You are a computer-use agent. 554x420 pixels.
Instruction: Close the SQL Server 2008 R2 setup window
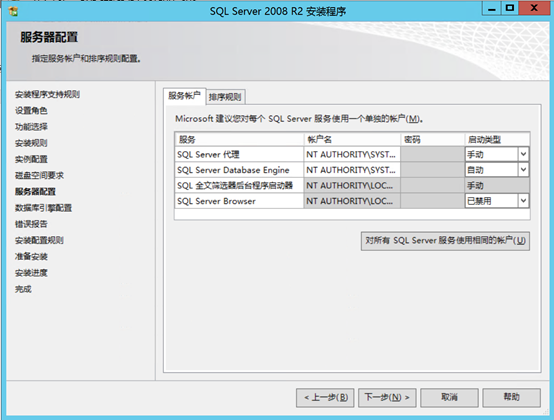pyautogui.click(x=534, y=8)
